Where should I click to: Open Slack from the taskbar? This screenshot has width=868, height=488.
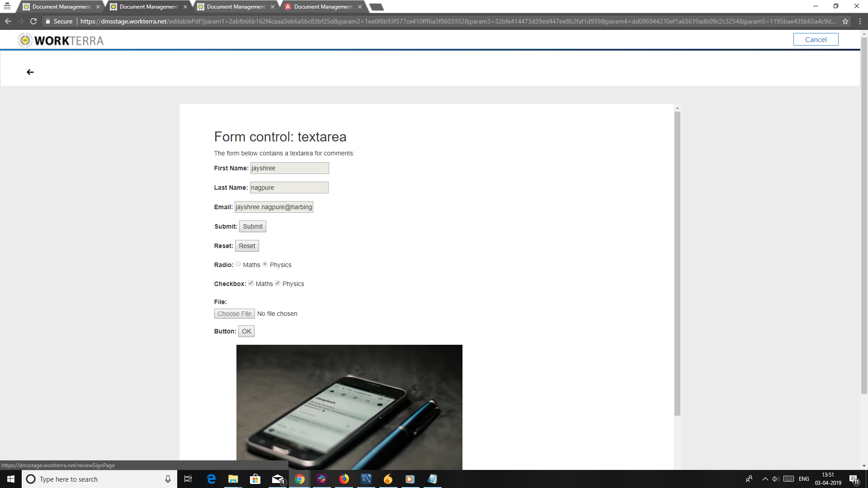point(322,479)
